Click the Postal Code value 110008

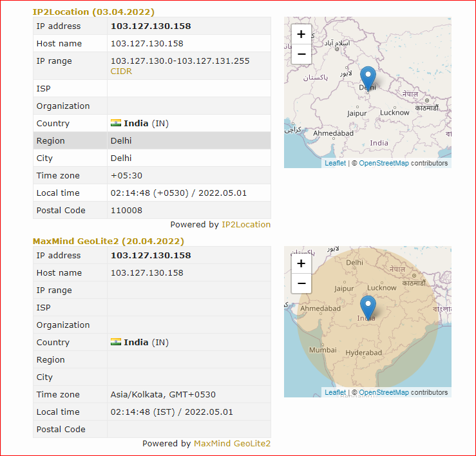tap(126, 211)
